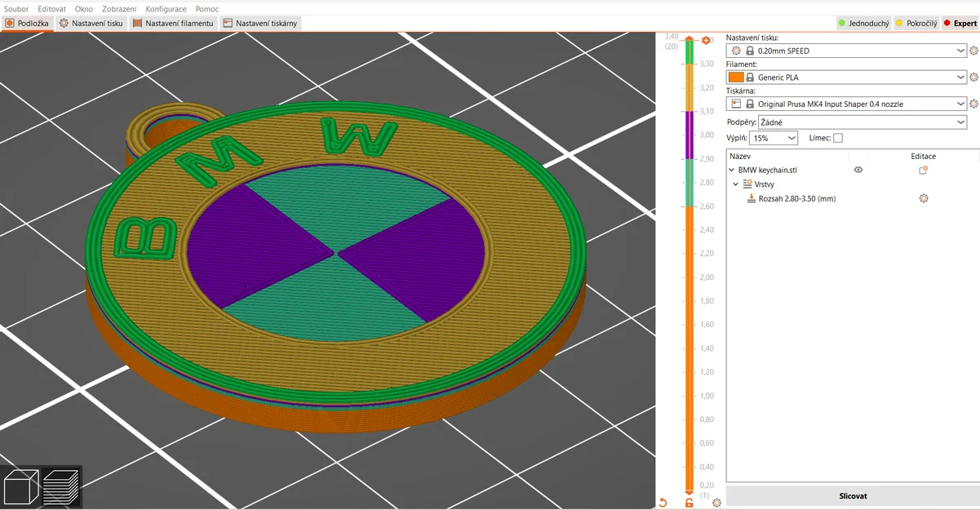
Task: Open the Original Prusa MK4 printer dropdown
Action: [847, 104]
